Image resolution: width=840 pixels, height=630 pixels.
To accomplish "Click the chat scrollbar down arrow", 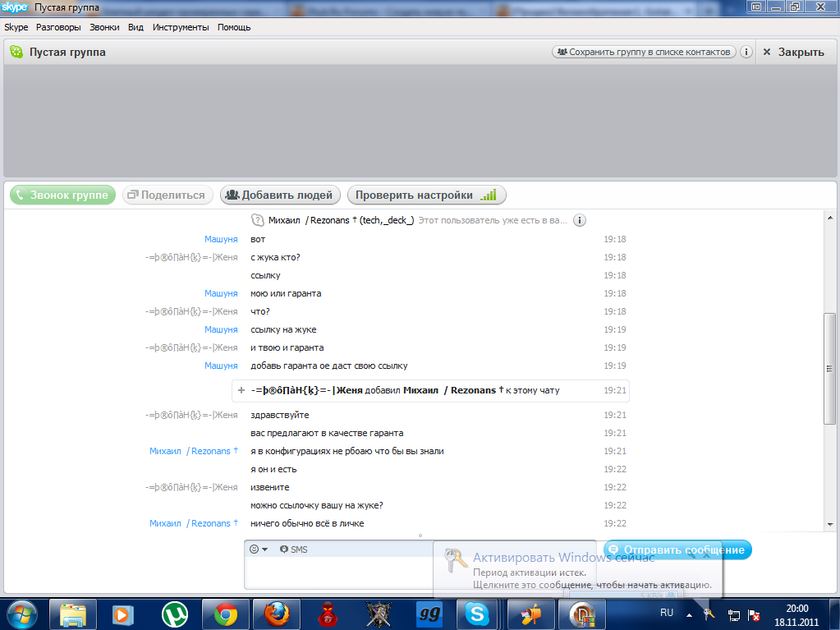I will (830, 525).
